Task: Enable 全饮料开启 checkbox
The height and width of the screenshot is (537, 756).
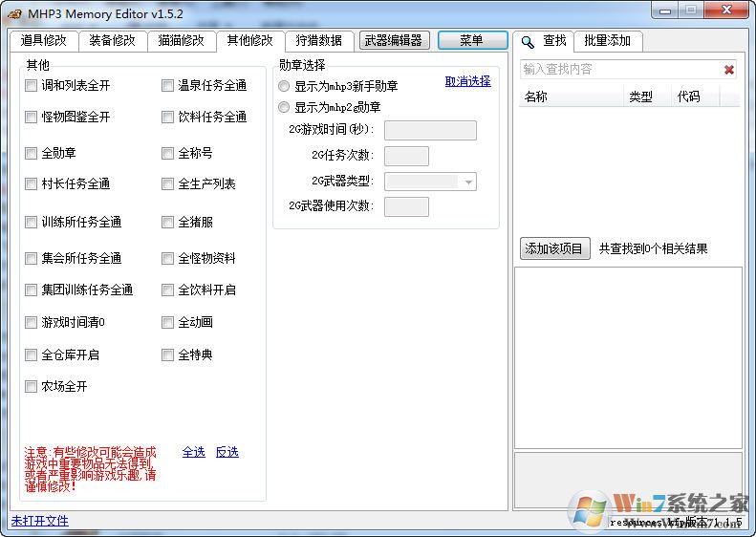Action: coord(167,290)
